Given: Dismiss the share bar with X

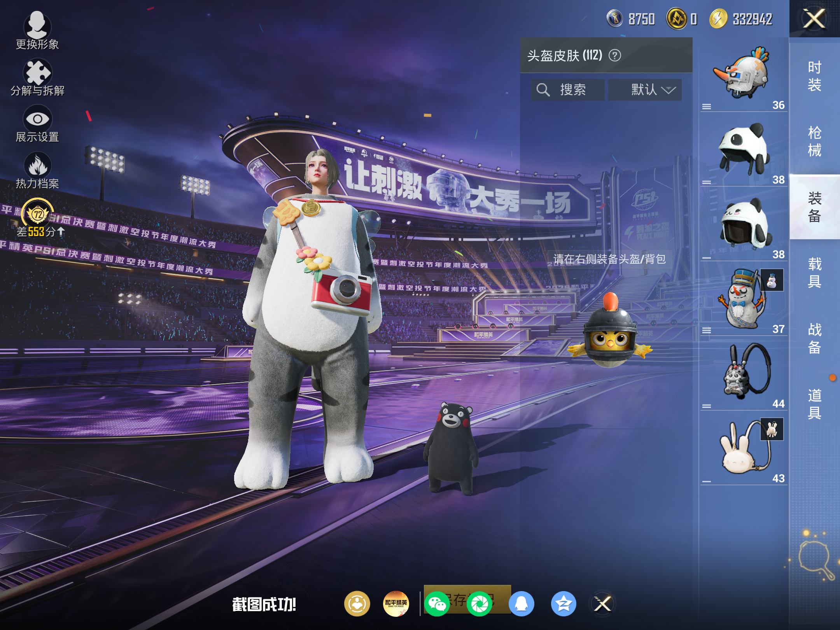Looking at the screenshot, I should 602,604.
